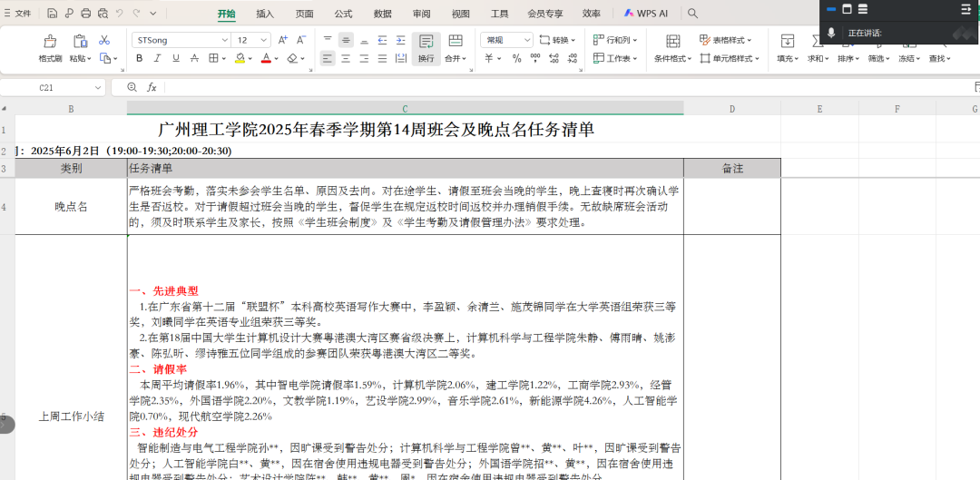Viewport: 980px width, 480px height.
Task: Click the fx insert function icon
Action: 152,87
